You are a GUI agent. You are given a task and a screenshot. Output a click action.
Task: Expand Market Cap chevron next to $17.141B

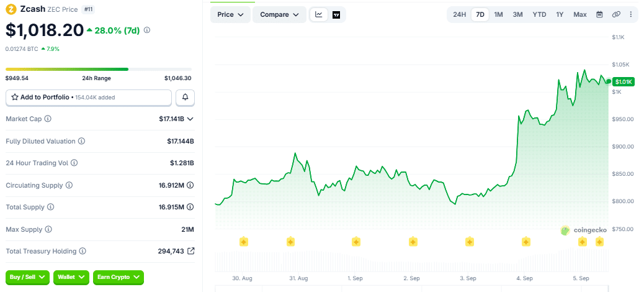pyautogui.click(x=190, y=119)
